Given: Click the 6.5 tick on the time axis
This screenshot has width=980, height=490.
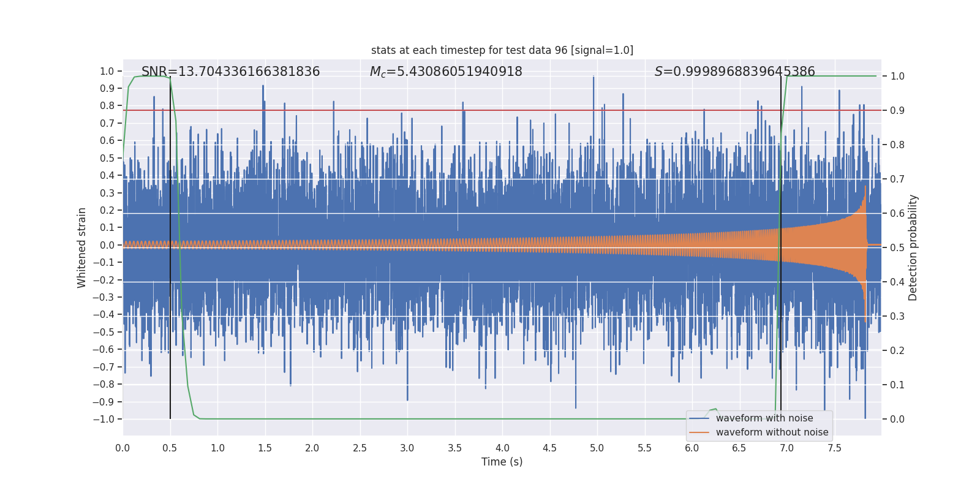Looking at the screenshot, I should [739, 448].
